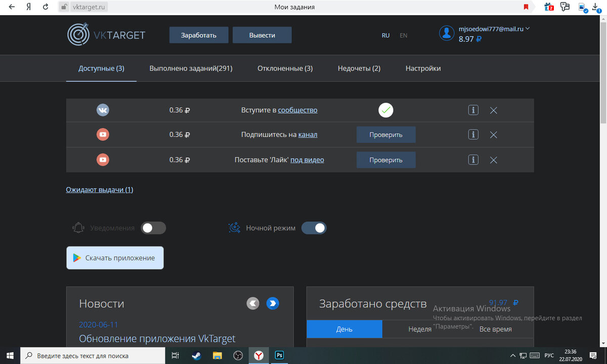Viewport: 607px width, 364px height.
Task: Click VK icon in community task row
Action: click(103, 110)
